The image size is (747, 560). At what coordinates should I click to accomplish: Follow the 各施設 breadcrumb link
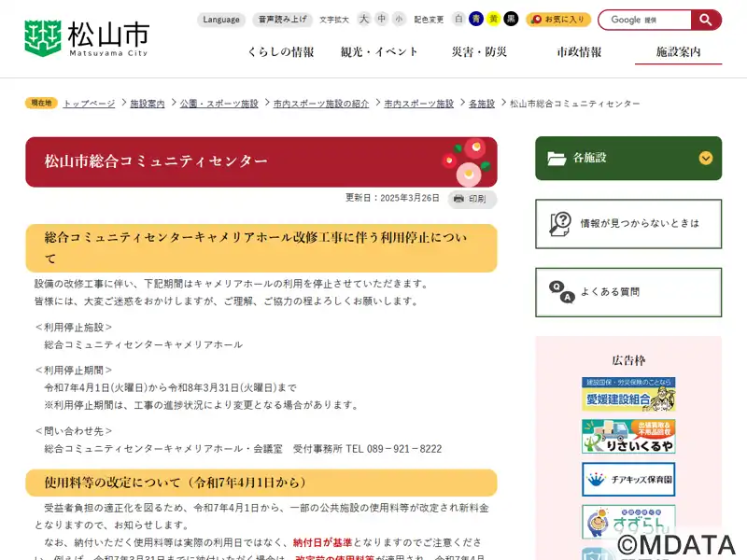(x=482, y=104)
